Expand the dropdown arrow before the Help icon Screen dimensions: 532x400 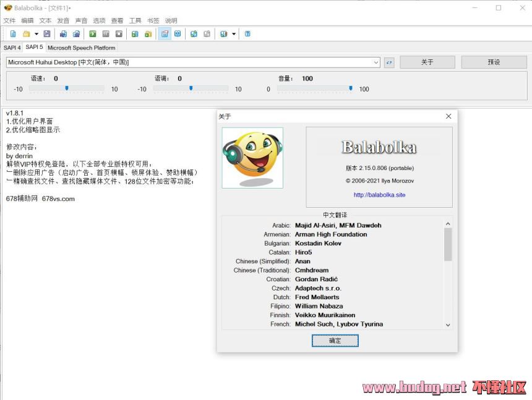234,34
